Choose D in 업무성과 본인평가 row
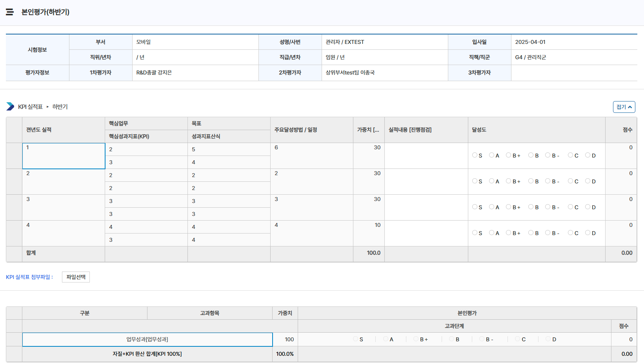Viewport: 644px width, 364px height. click(548, 339)
